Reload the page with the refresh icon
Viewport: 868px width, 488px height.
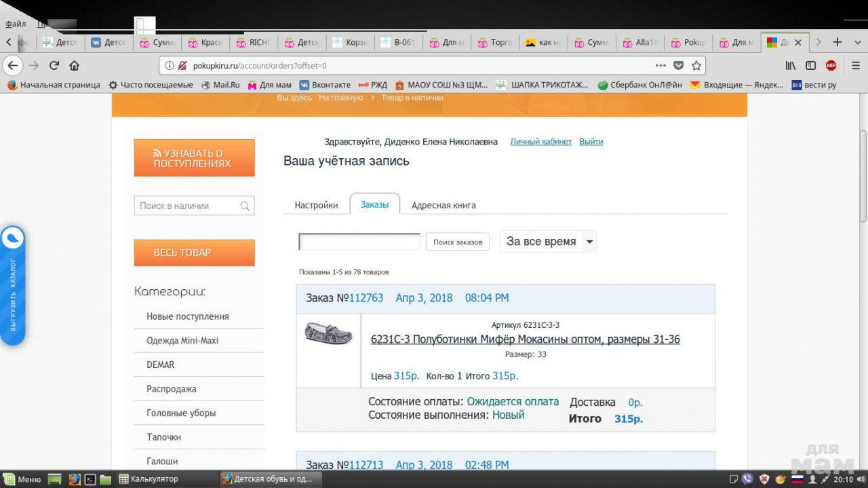[54, 66]
